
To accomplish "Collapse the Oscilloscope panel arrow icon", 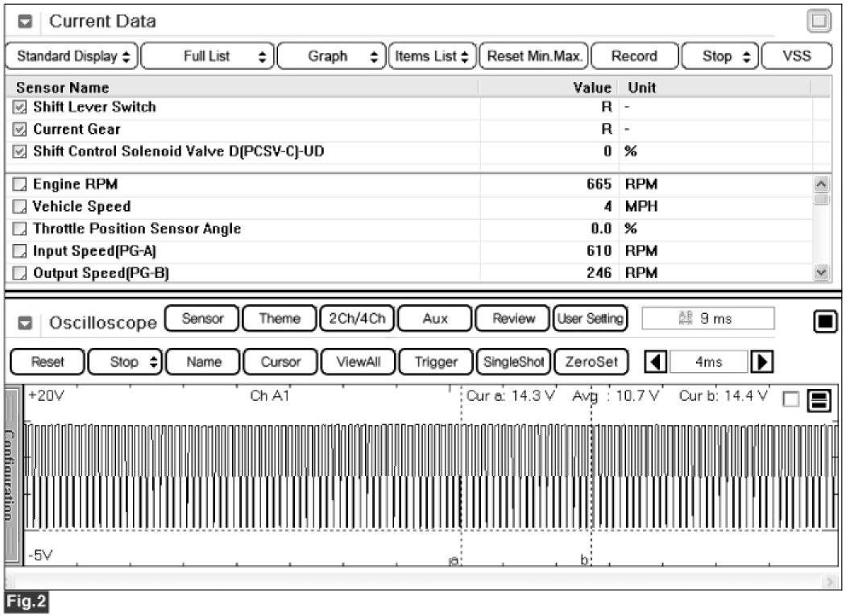I will (24, 322).
